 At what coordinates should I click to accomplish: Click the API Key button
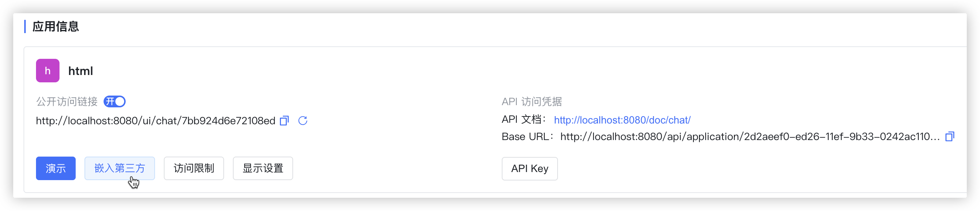point(530,168)
